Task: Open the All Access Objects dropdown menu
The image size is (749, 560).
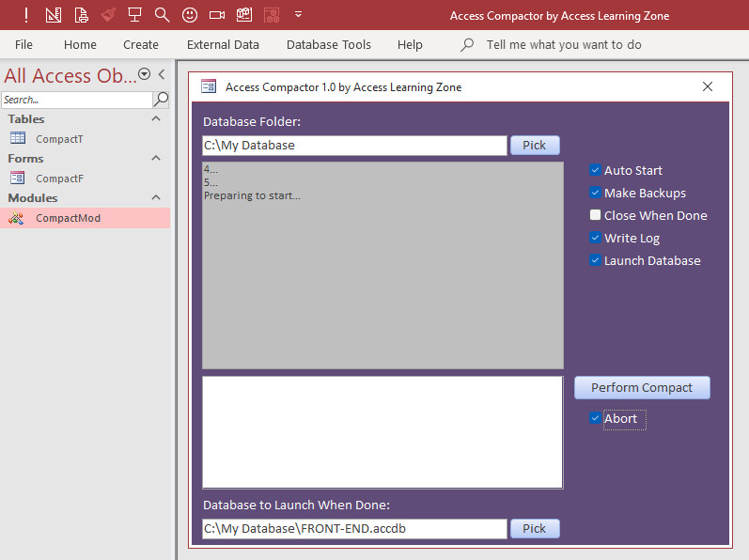Action: pyautogui.click(x=144, y=75)
